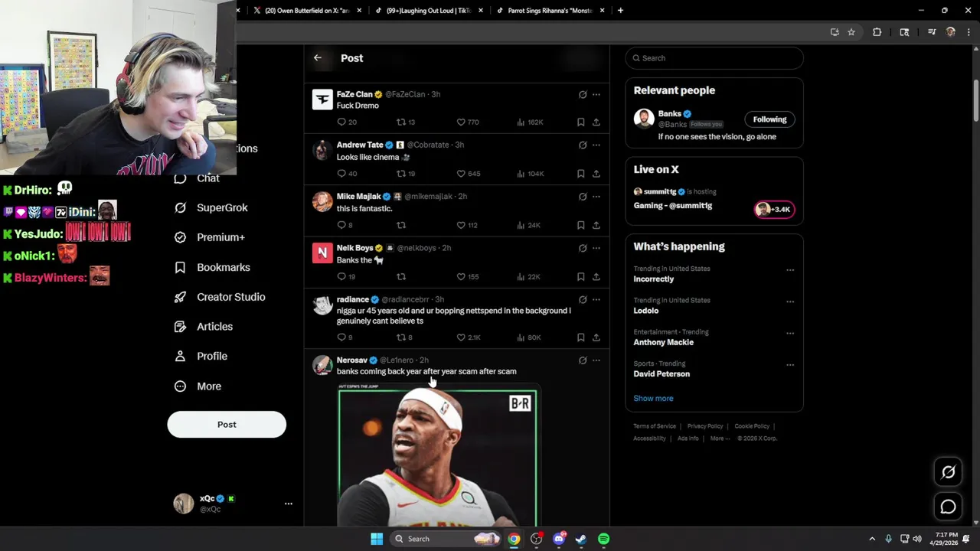Open more options on Mike Majlak post
Viewport: 980px width, 551px height.
click(596, 196)
